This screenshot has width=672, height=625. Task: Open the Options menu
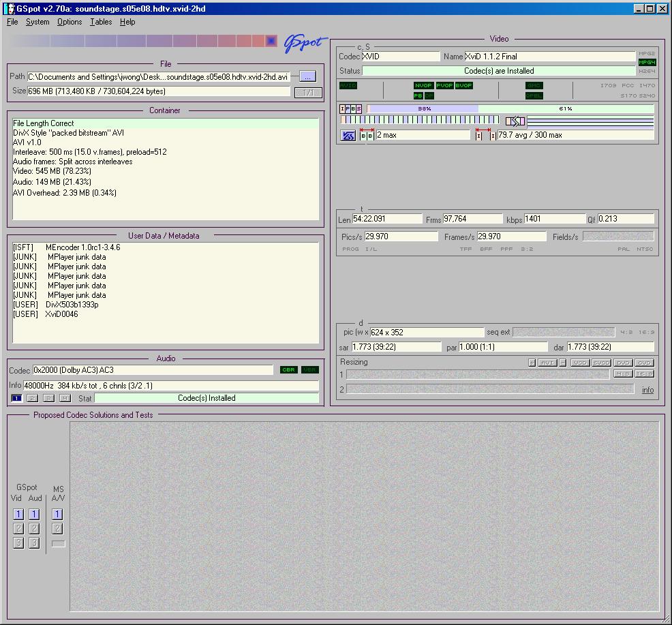pyautogui.click(x=70, y=22)
